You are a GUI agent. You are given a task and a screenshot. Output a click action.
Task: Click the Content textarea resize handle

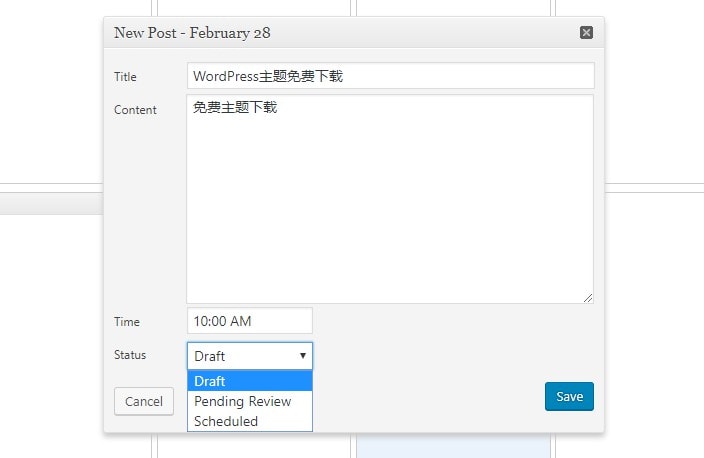[x=588, y=298]
